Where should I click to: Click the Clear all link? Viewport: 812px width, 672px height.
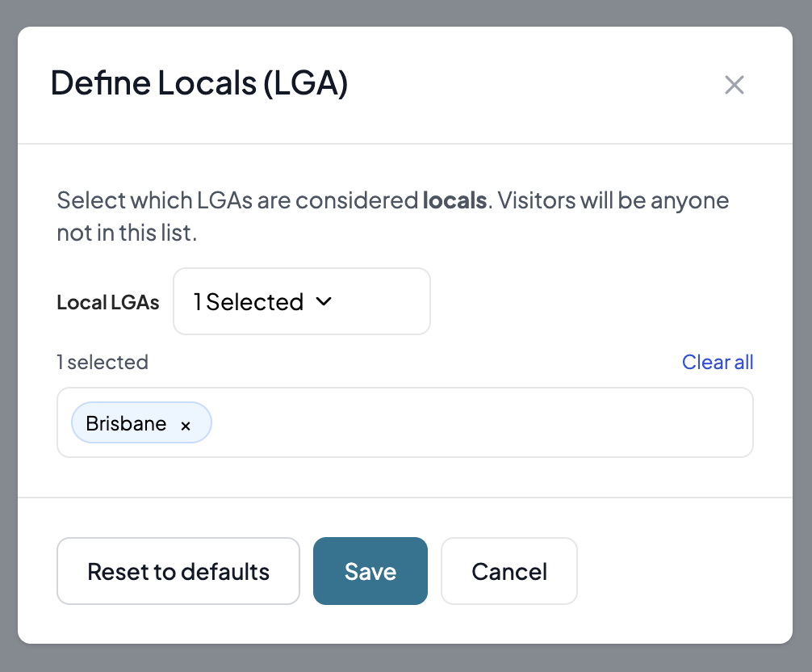coord(717,362)
